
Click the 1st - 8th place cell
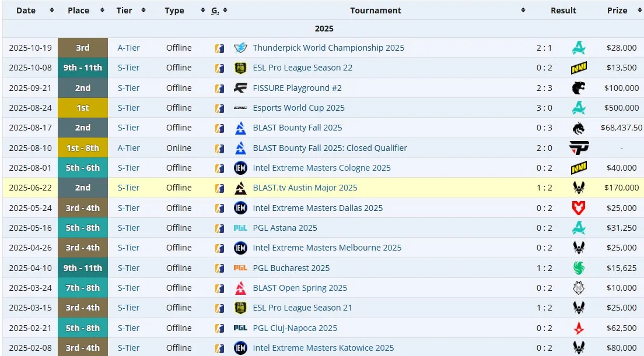pos(83,148)
